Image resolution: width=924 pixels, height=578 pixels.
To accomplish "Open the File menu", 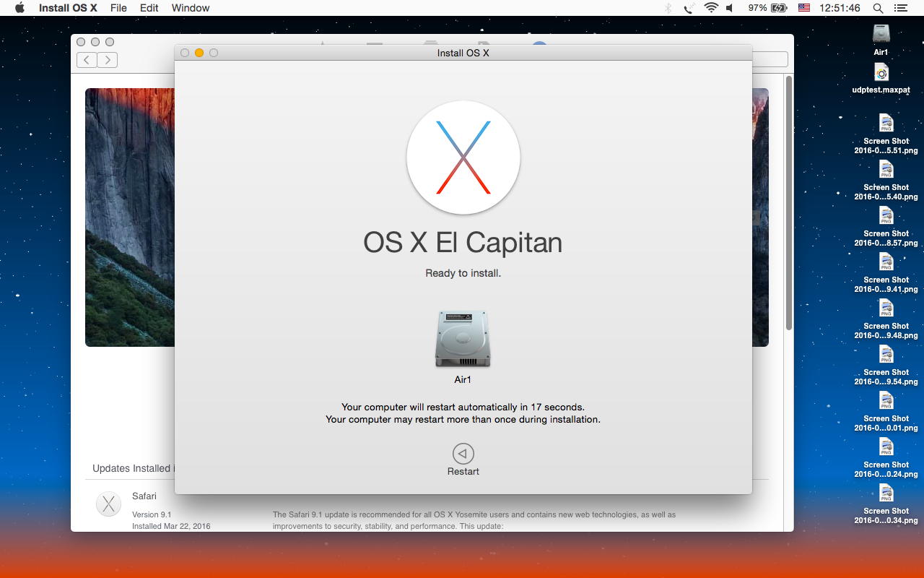I will [x=118, y=8].
